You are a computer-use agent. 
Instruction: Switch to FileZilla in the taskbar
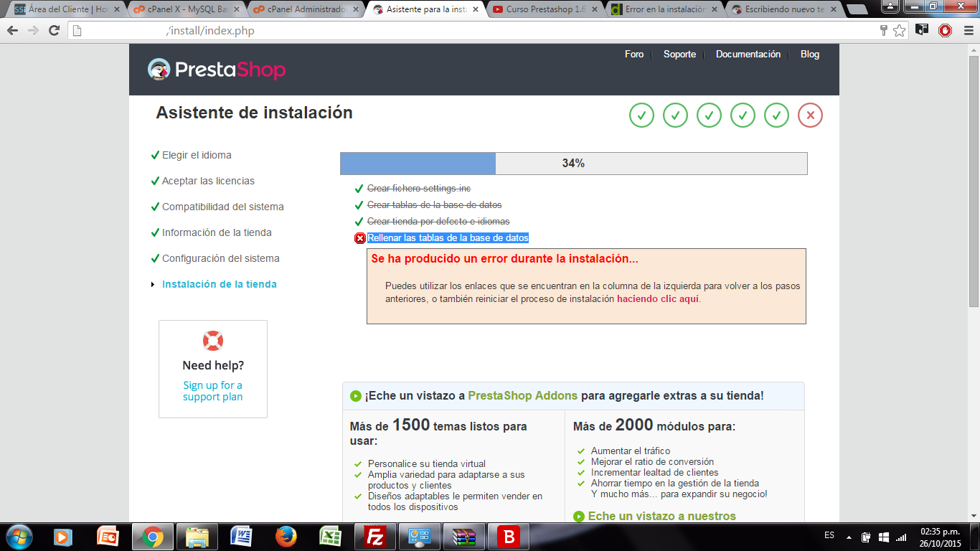click(x=374, y=537)
